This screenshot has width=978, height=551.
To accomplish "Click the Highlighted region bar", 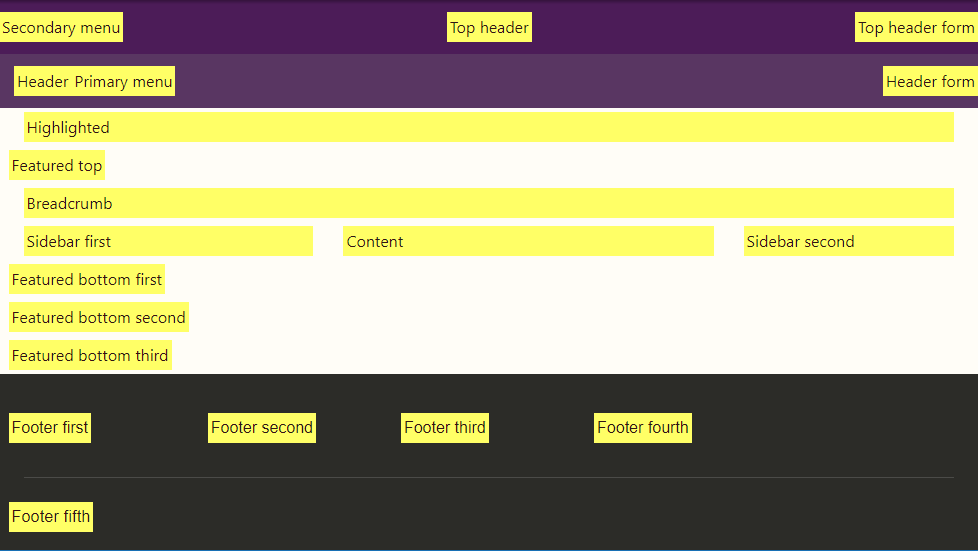I will [x=489, y=127].
